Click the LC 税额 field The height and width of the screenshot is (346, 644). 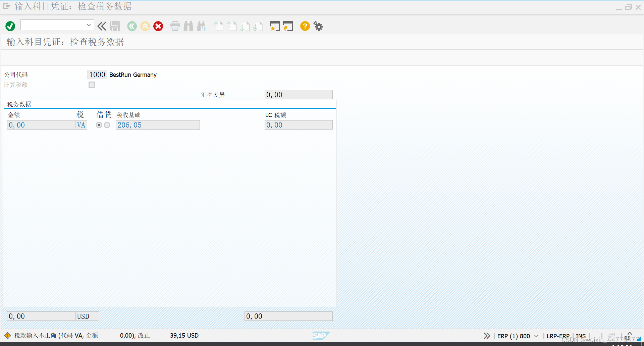pyautogui.click(x=299, y=125)
